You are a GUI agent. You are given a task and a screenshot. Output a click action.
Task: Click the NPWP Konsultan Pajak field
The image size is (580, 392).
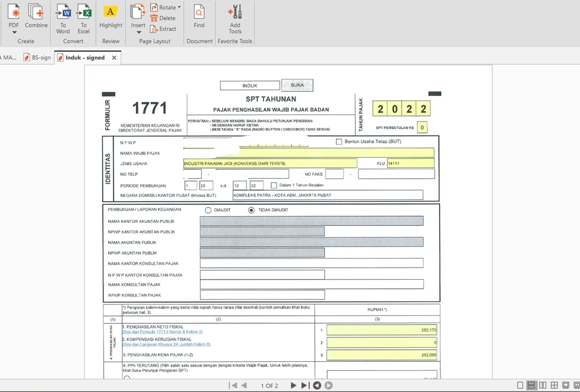(x=262, y=295)
